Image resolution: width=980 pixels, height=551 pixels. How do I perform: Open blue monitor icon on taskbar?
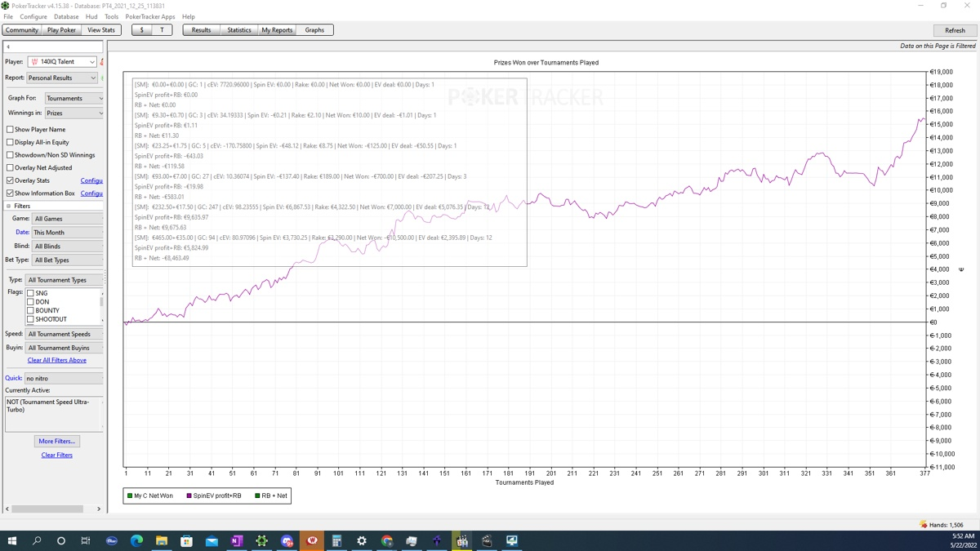[x=512, y=540]
